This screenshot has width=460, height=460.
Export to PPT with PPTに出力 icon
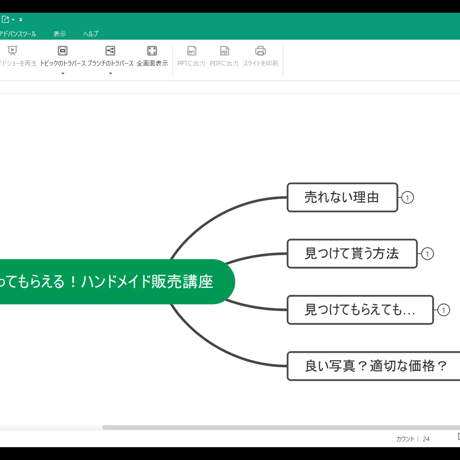(x=191, y=51)
